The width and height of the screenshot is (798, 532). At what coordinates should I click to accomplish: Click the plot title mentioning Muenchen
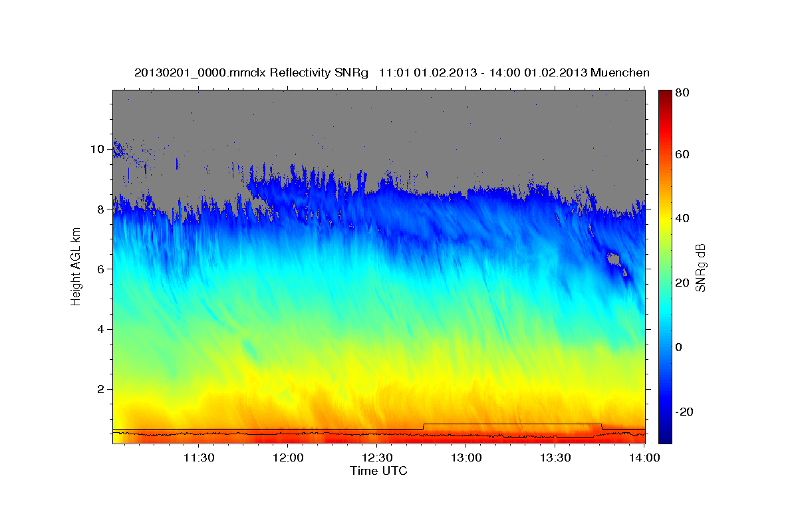(392, 72)
